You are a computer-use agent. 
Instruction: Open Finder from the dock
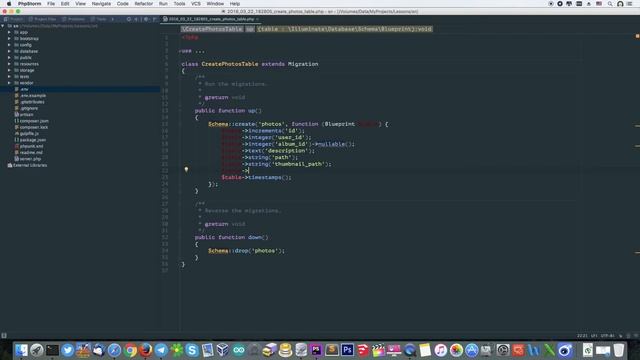point(21,350)
